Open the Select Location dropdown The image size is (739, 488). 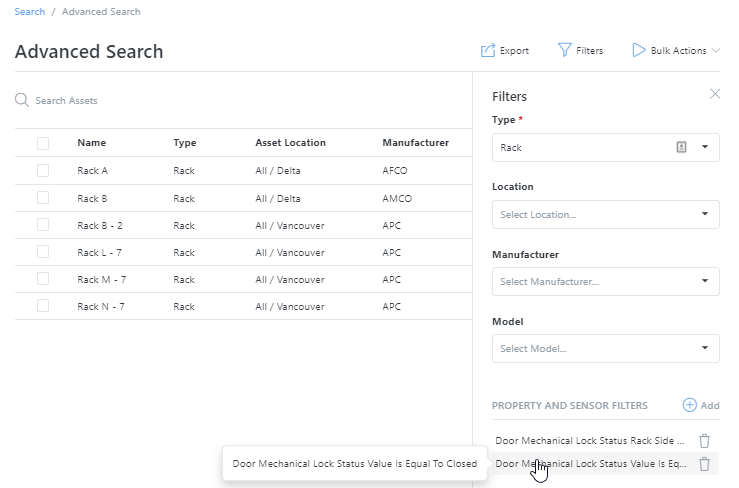pos(606,215)
